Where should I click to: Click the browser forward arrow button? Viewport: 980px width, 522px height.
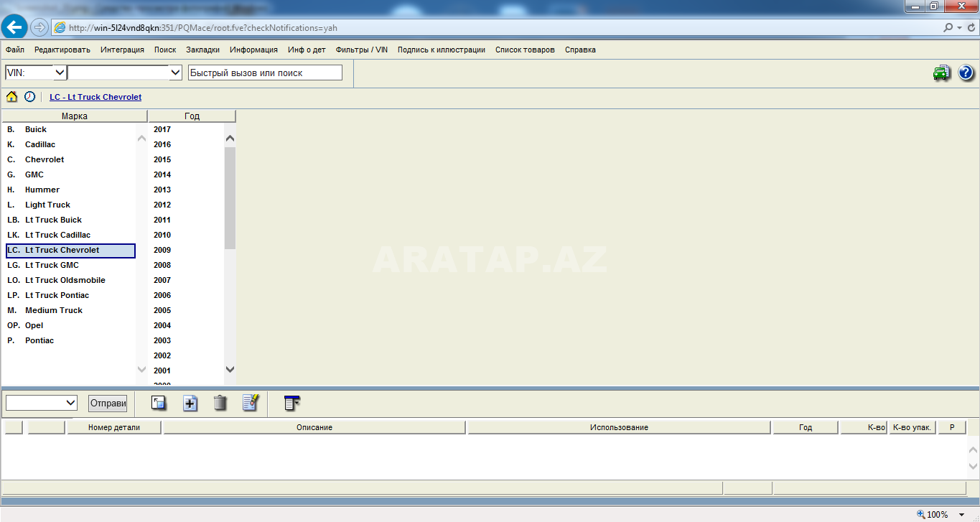coord(39,27)
